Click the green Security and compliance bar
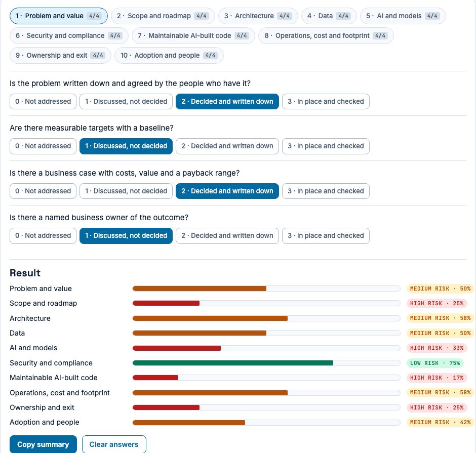476x453 pixels. [233, 363]
